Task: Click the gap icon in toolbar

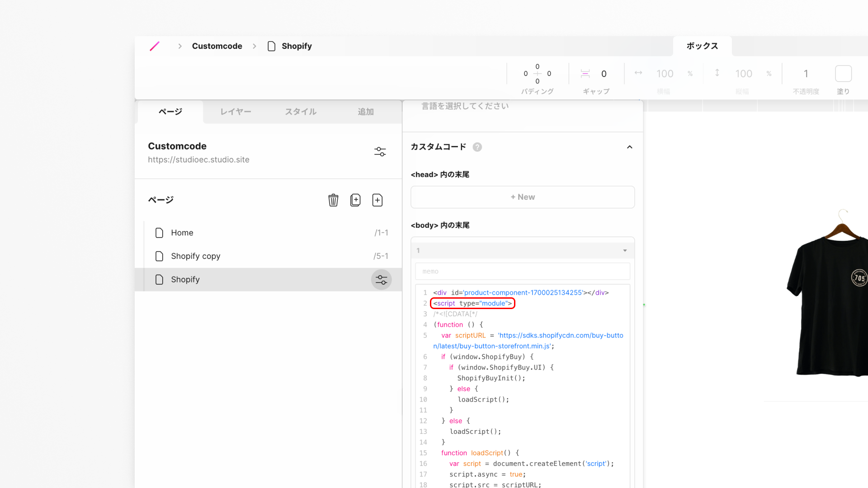Action: tap(585, 74)
